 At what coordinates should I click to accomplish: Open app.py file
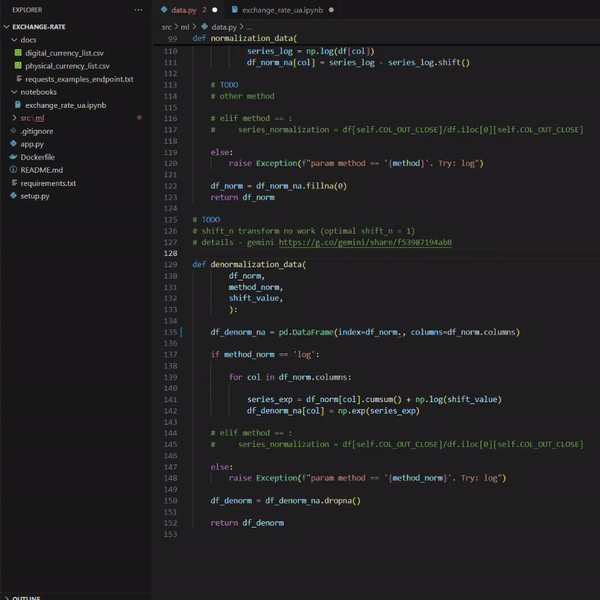32,144
